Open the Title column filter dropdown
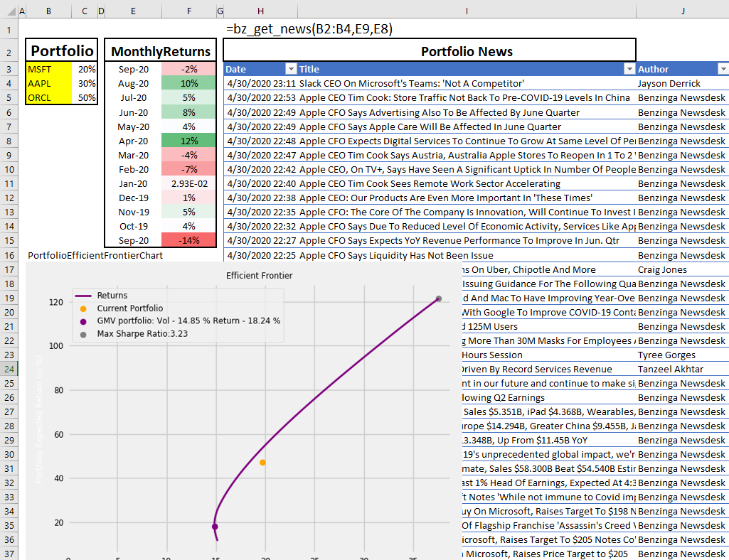The width and height of the screenshot is (729, 560). [x=629, y=69]
